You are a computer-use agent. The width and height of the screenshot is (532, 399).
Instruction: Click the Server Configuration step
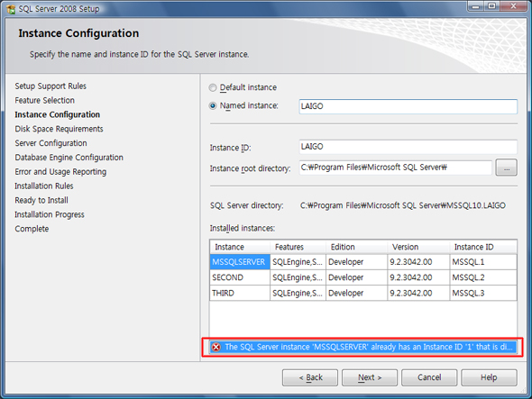tap(50, 143)
